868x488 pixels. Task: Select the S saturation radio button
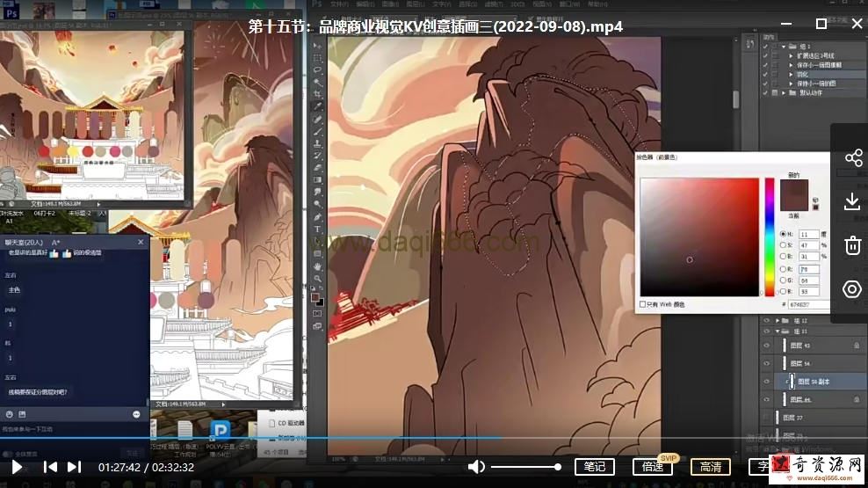coord(783,244)
